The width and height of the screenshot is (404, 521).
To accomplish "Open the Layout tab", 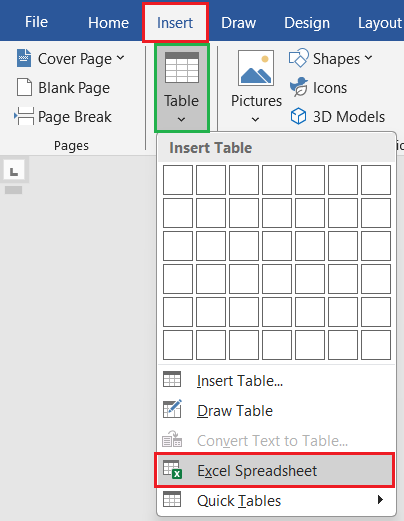I will pyautogui.click(x=380, y=23).
